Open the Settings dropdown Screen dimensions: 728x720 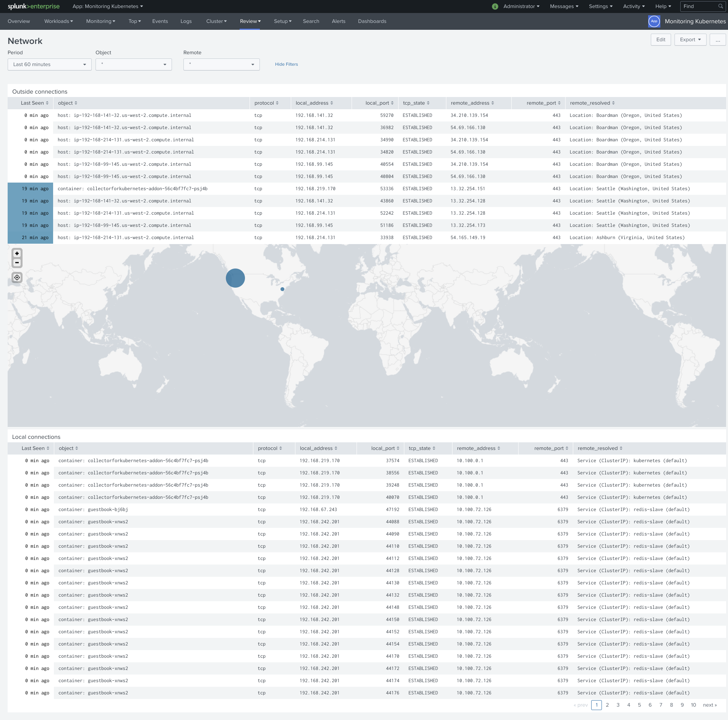click(x=600, y=6)
